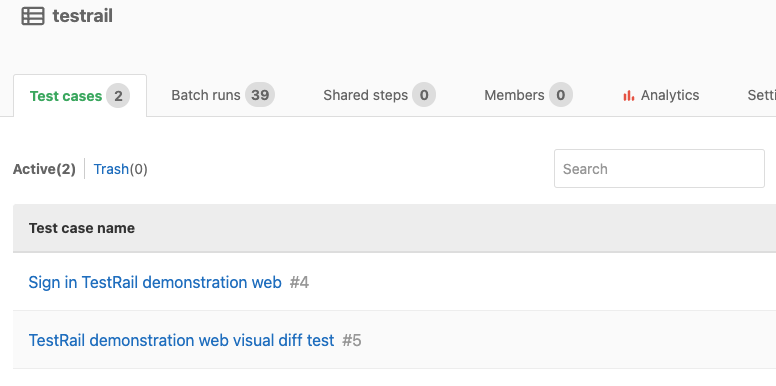Click the testrail project title
Screen dimensions: 776x386
pyautogui.click(x=83, y=16)
